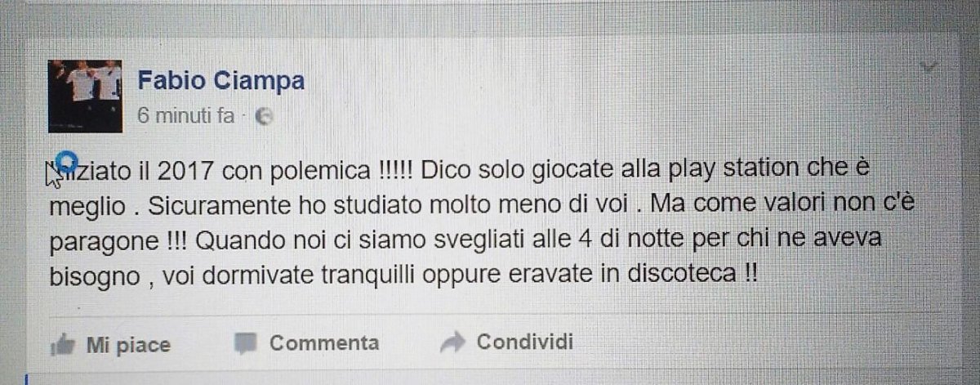Click the speech bubble icon beside Commenta

pyautogui.click(x=244, y=342)
